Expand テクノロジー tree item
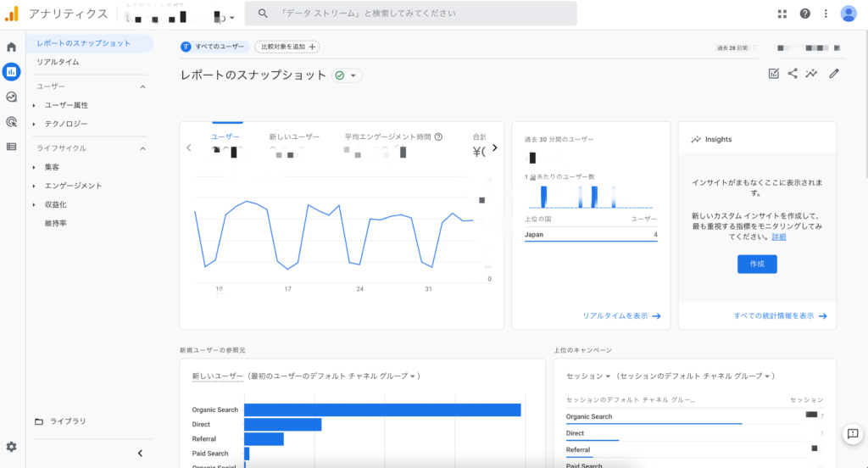Image resolution: width=868 pixels, height=468 pixels. 34,124
